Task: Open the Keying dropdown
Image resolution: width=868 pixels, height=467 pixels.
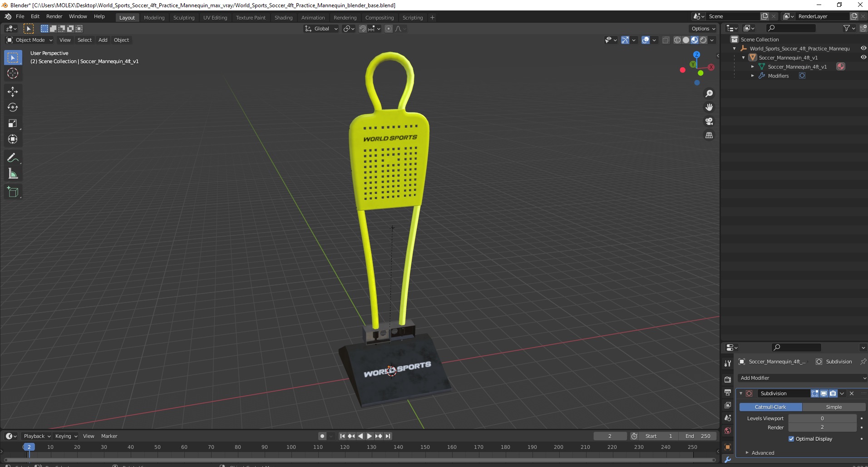Action: point(66,436)
